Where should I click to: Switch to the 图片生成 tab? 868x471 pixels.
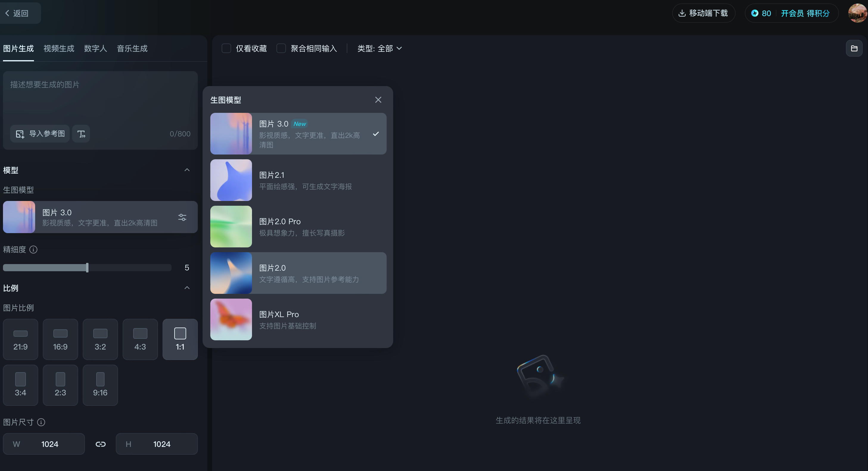pos(18,49)
